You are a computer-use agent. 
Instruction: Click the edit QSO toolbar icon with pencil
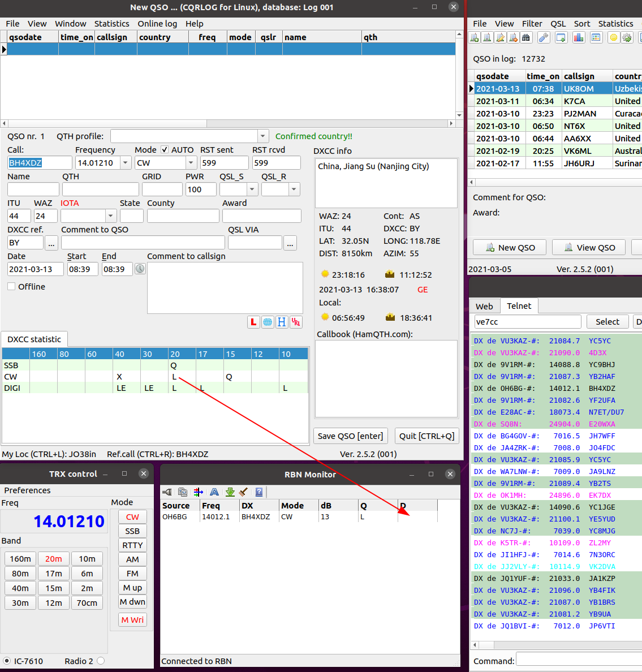pyautogui.click(x=500, y=38)
